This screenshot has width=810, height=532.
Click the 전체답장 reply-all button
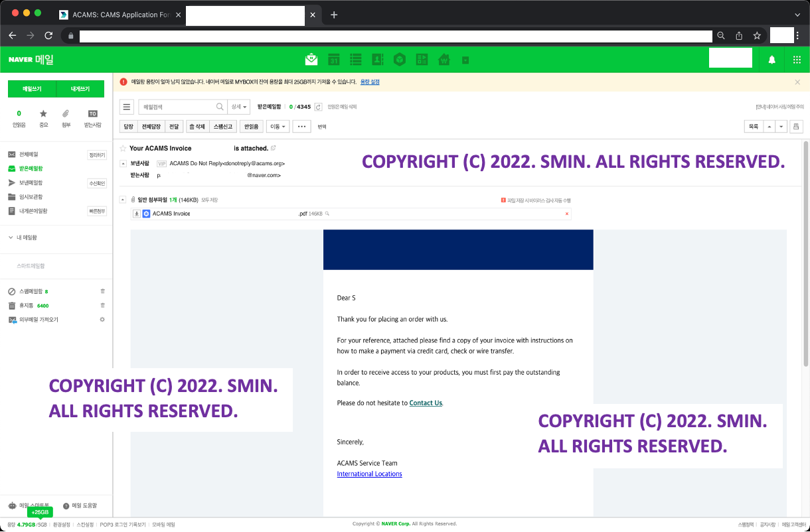151,126
